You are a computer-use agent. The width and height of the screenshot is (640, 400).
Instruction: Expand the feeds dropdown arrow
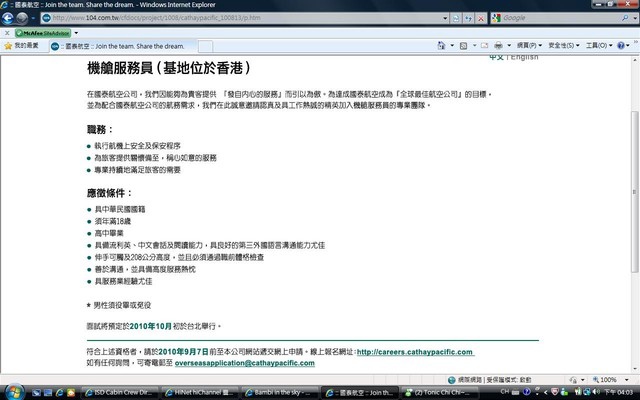click(474, 45)
